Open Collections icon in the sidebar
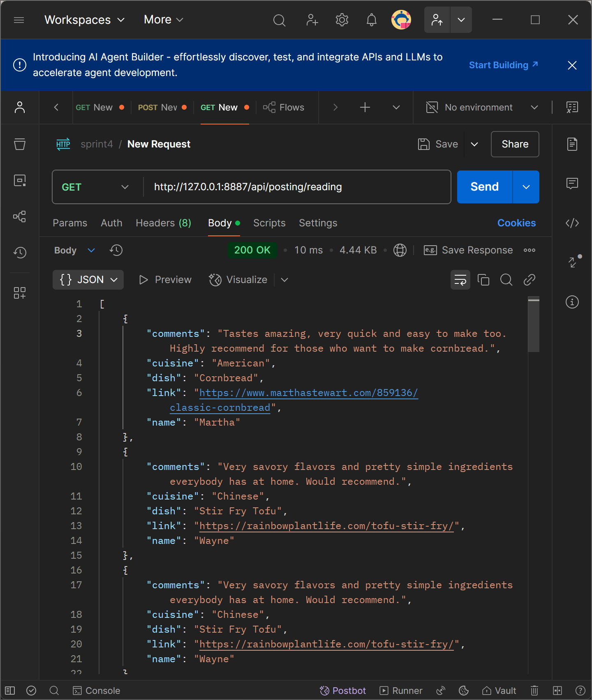Screen dimensions: 592x700 tap(20, 144)
